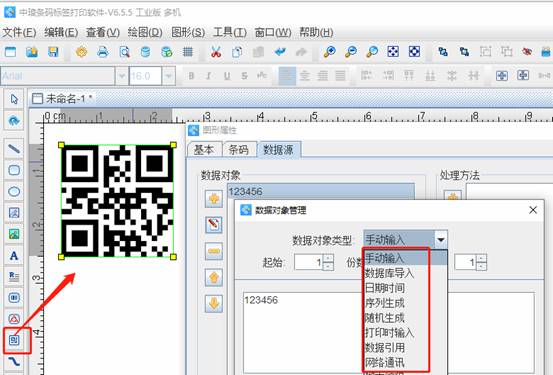This screenshot has width=553, height=375.
Task: Select the picture insert tool
Action: pyautogui.click(x=14, y=234)
